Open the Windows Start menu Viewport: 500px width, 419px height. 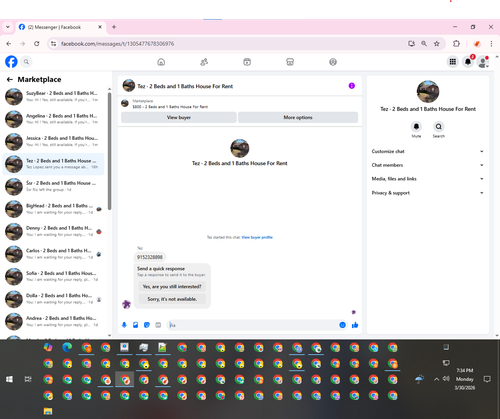tap(9, 379)
